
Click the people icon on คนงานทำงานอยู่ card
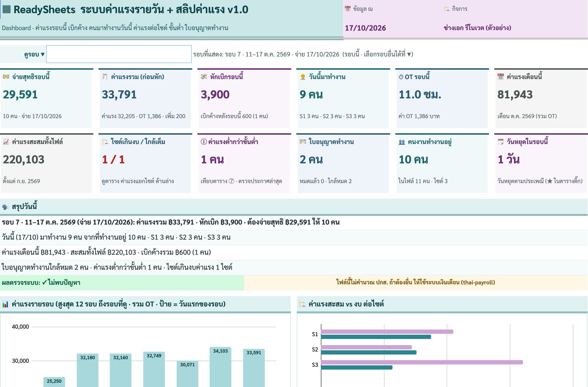tap(402, 142)
